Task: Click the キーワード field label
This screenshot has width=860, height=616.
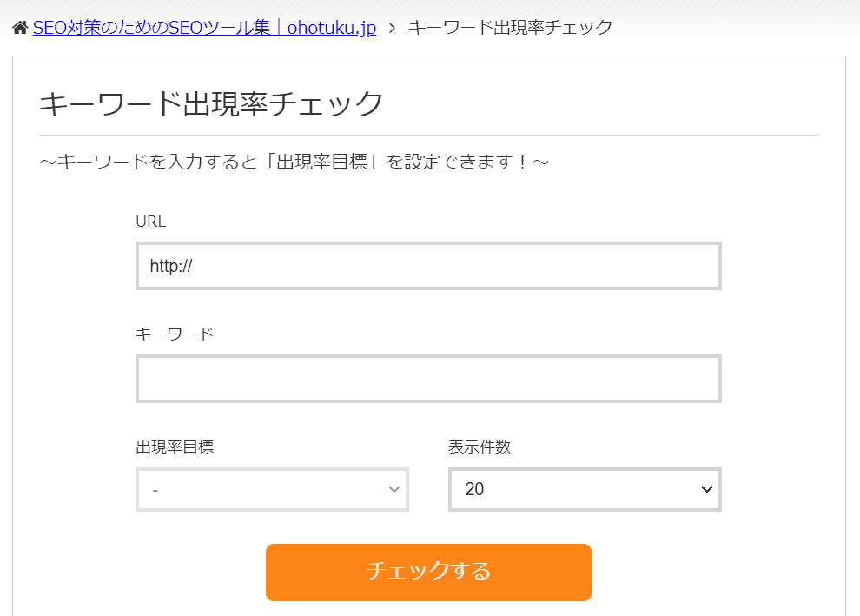Action: tap(174, 334)
